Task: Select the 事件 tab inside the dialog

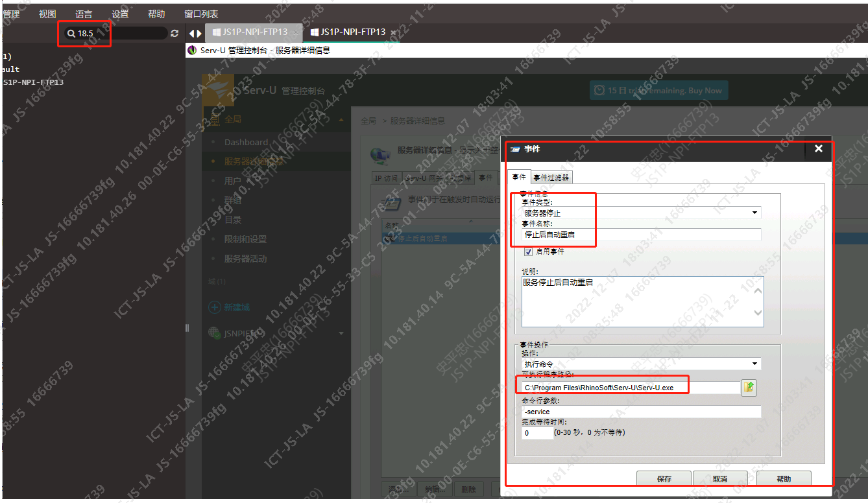Action: point(519,177)
